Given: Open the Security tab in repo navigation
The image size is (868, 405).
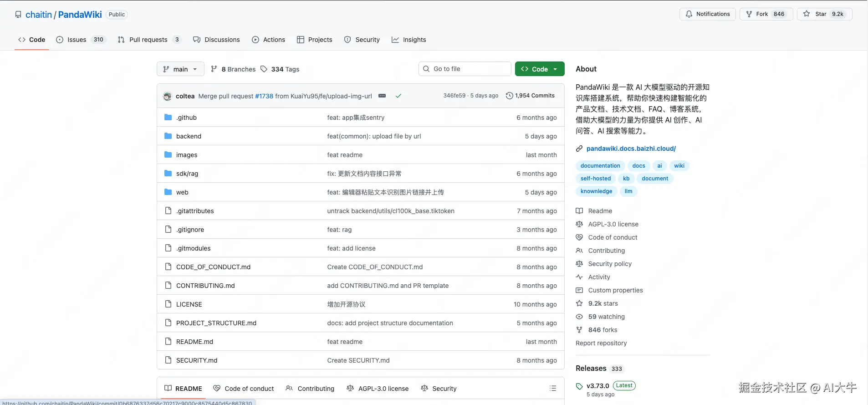Looking at the screenshot, I should [x=362, y=40].
